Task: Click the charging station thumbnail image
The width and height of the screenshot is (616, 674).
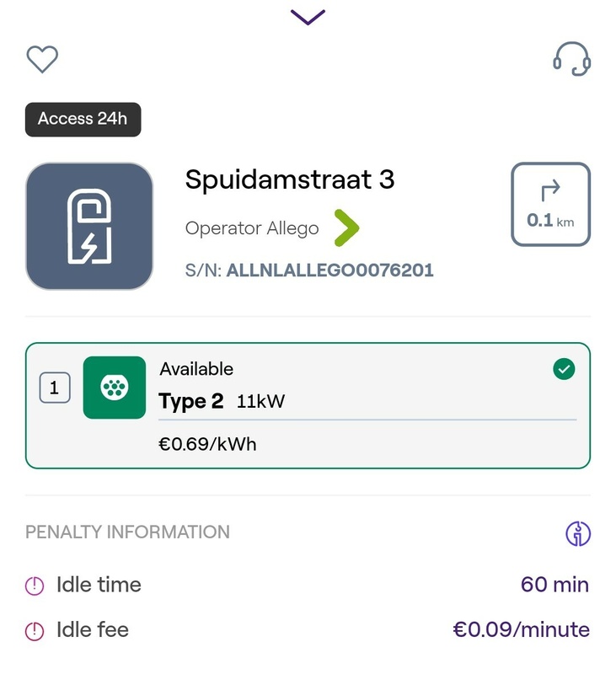Action: [x=89, y=227]
